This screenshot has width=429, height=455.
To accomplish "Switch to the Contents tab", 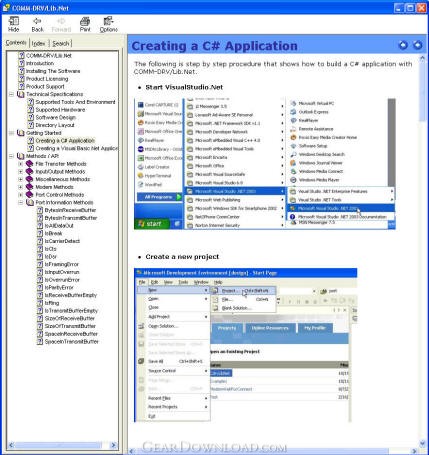I will 16,43.
